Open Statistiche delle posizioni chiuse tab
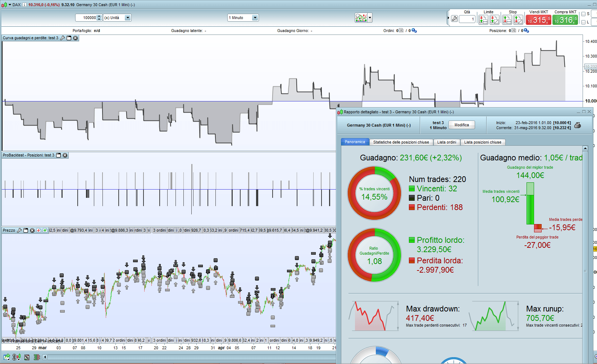This screenshot has height=364, width=597. [401, 142]
